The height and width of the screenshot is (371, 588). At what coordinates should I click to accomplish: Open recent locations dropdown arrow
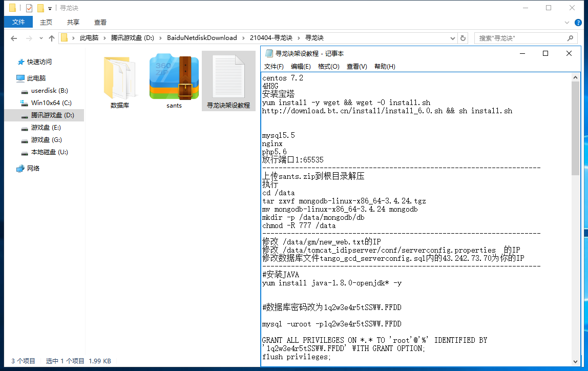click(41, 38)
